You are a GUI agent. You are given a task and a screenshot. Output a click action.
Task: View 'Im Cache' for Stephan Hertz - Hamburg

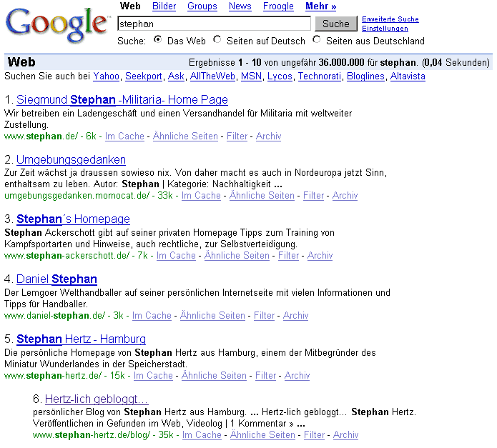[153, 375]
